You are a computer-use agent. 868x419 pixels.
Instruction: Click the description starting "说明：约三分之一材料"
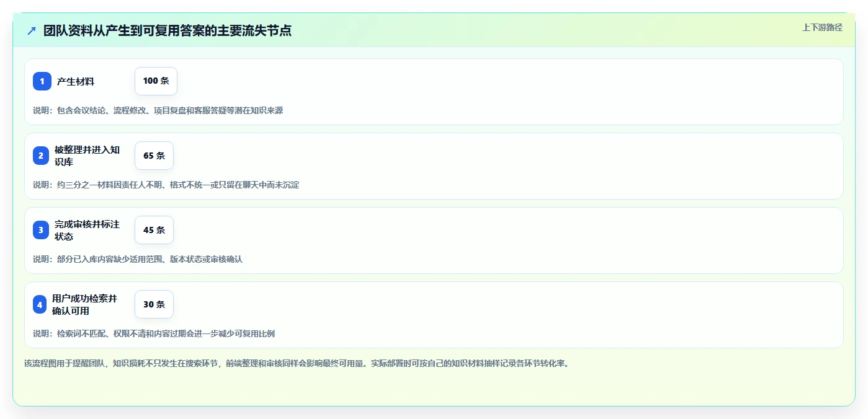tap(166, 185)
